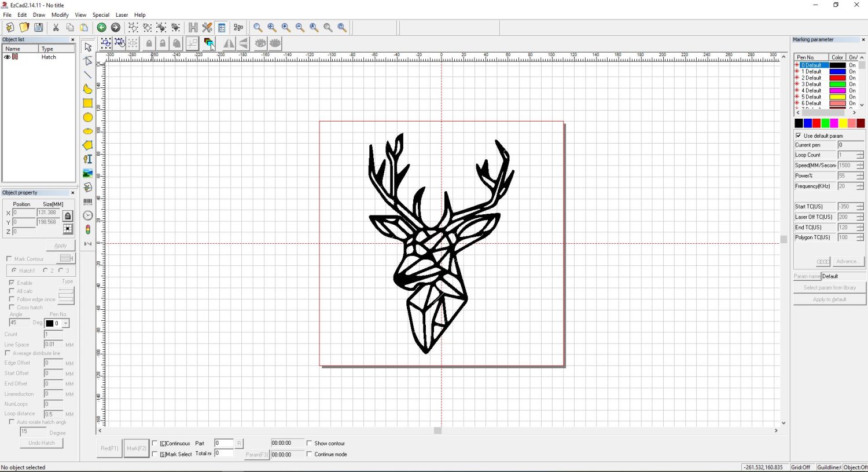868x472 pixels.
Task: Select the yellow rectangle draw tool
Action: pos(87,103)
